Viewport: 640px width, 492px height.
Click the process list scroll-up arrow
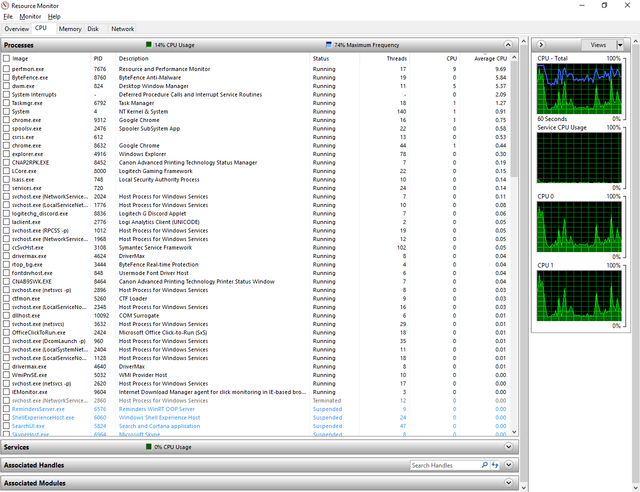click(514, 58)
